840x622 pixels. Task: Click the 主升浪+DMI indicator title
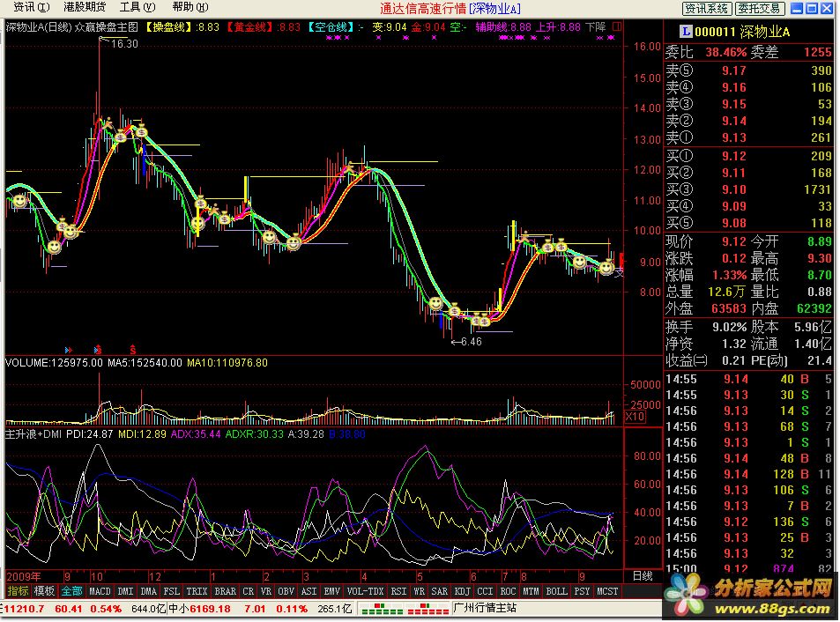tap(33, 434)
